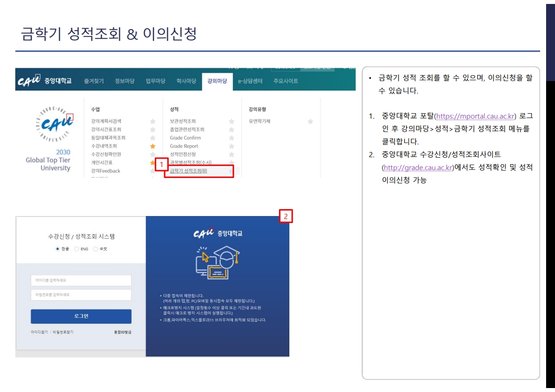Click the favorite star beside 개인시간표
Image resolution: width=555 pixels, height=392 pixels.
coord(152,163)
